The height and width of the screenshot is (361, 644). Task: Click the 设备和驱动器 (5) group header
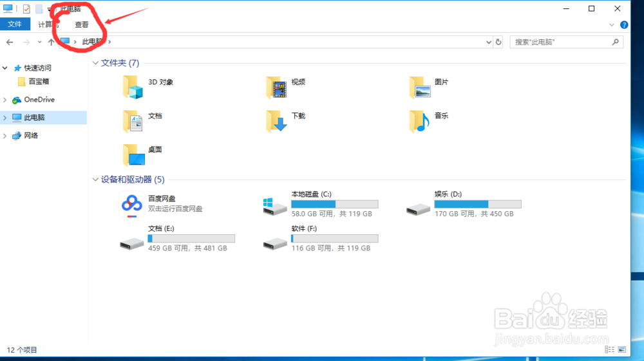(x=133, y=180)
